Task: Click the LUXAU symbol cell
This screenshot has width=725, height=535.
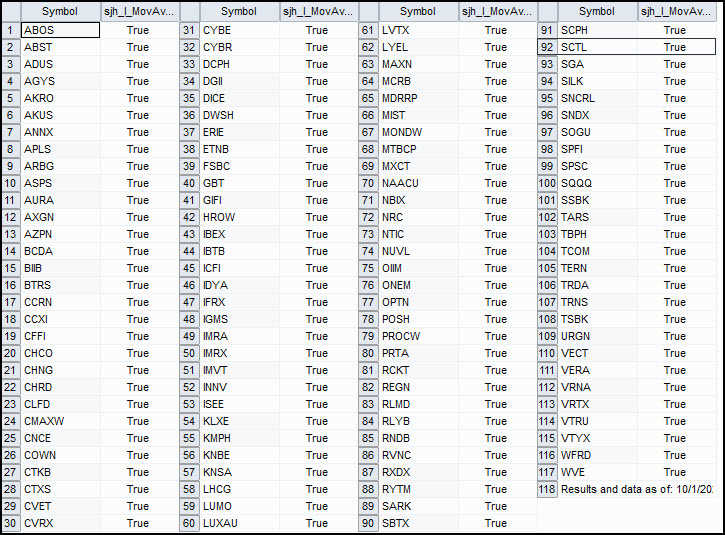Action: pos(240,523)
